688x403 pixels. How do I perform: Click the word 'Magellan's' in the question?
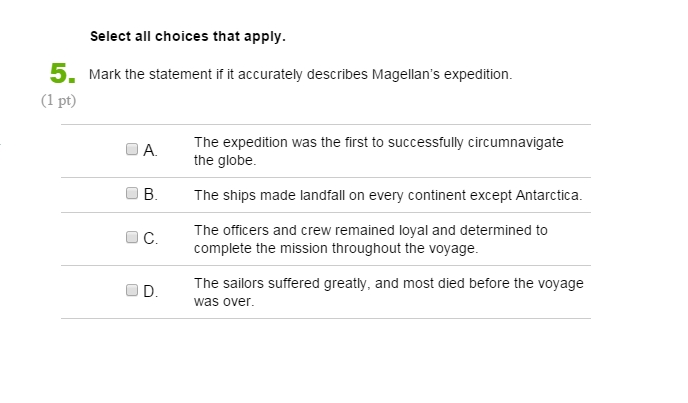click(x=406, y=74)
